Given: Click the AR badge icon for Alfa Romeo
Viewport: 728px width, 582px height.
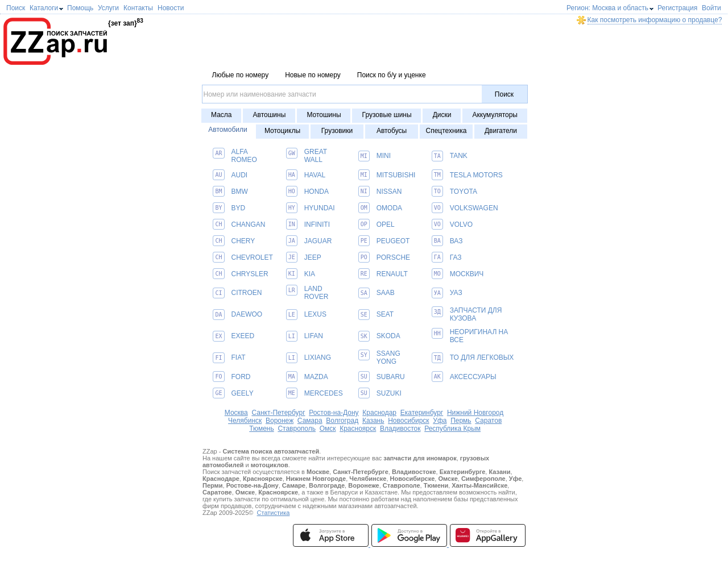Looking at the screenshot, I should point(218,153).
